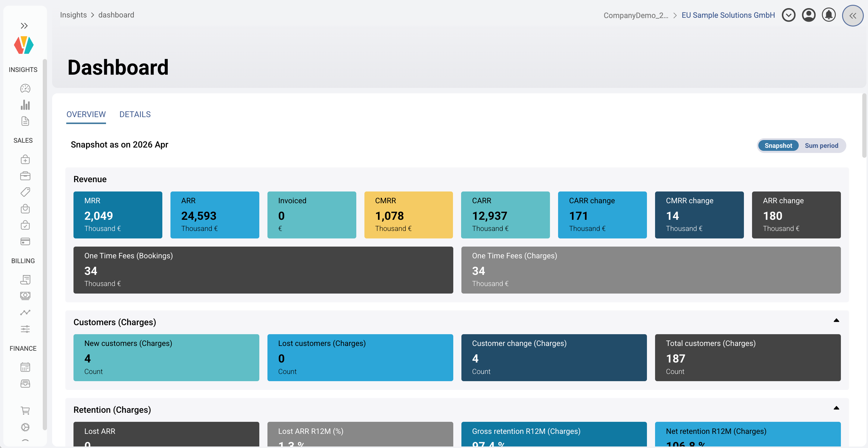The image size is (868, 448).
Task: Click the price tag icon under Sales
Action: tap(25, 192)
